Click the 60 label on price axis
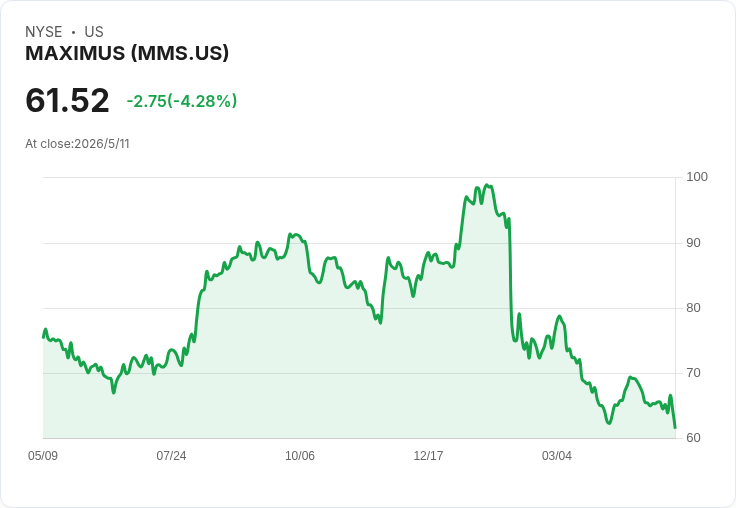The width and height of the screenshot is (736, 508). (693, 438)
